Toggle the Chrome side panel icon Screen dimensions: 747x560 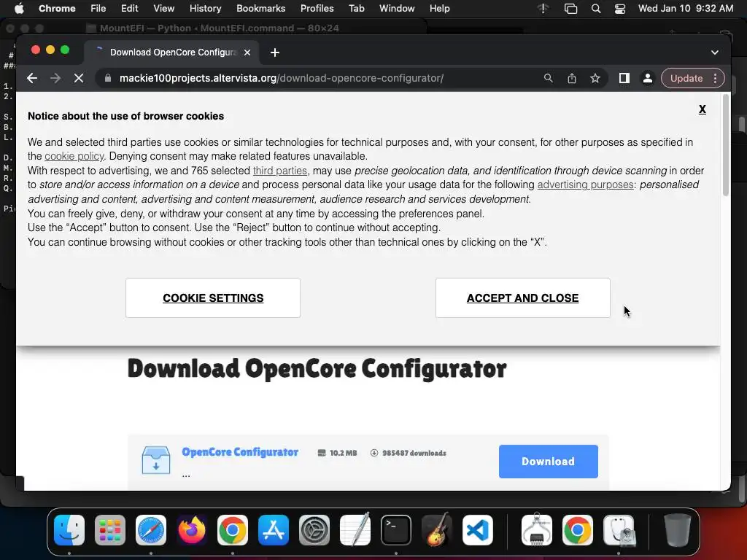624,78
